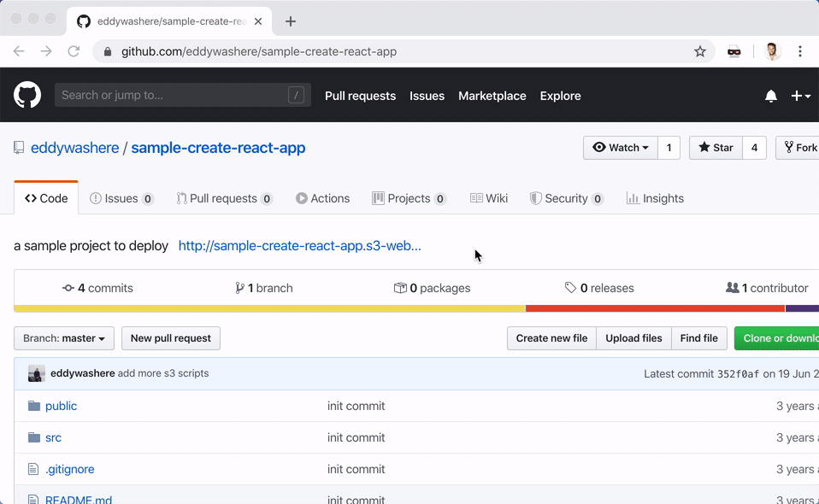Open the latest commit 352f0af

(x=738, y=374)
